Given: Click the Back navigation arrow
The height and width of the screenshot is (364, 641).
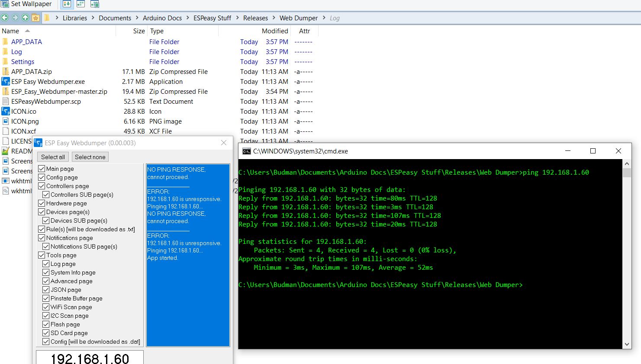Looking at the screenshot, I should click(5, 18).
